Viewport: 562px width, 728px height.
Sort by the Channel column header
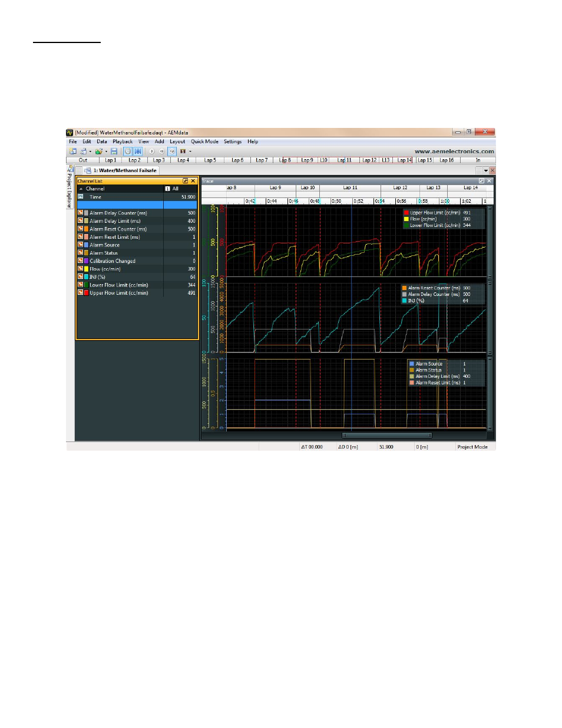pos(120,189)
